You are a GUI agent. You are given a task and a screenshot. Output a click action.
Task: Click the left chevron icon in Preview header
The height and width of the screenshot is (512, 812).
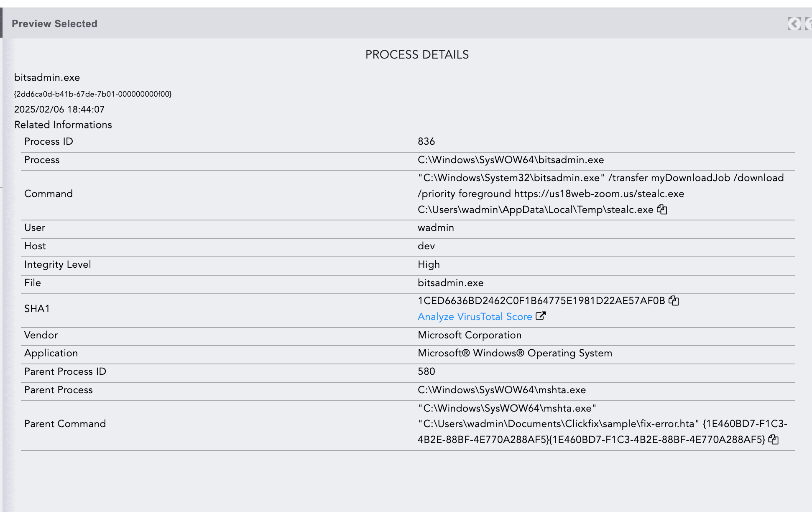click(x=794, y=24)
